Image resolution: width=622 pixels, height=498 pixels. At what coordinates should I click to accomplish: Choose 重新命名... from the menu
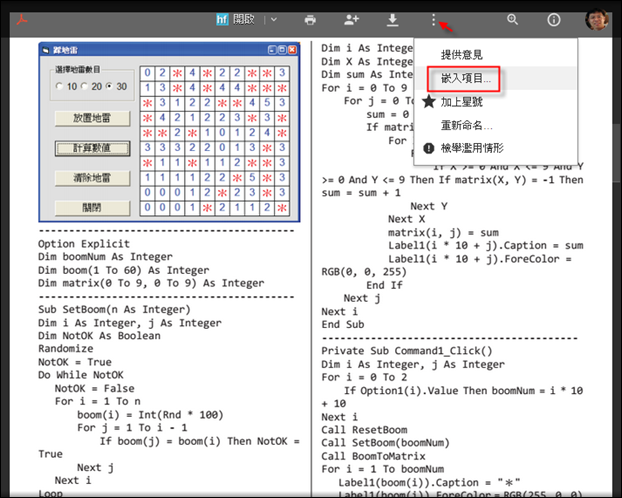(466, 125)
